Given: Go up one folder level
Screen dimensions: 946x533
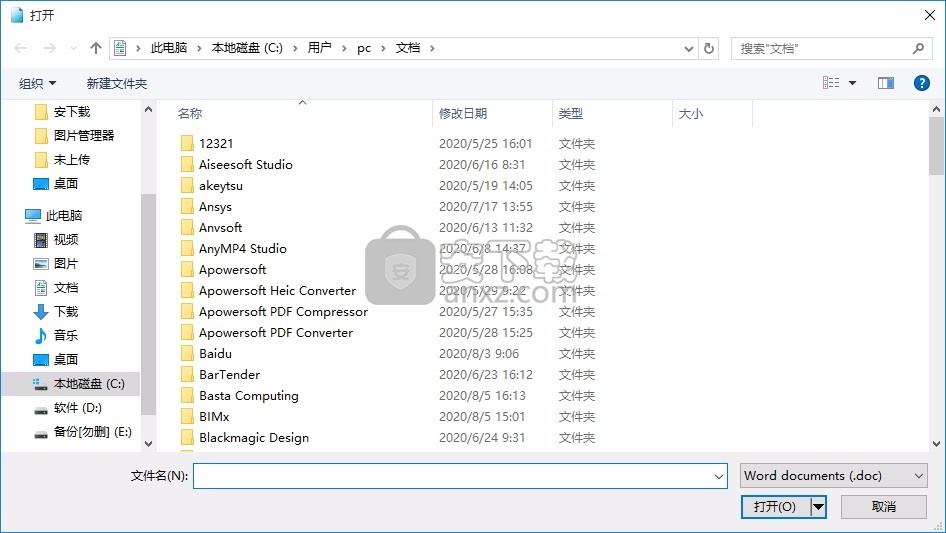Looking at the screenshot, I should [95, 48].
